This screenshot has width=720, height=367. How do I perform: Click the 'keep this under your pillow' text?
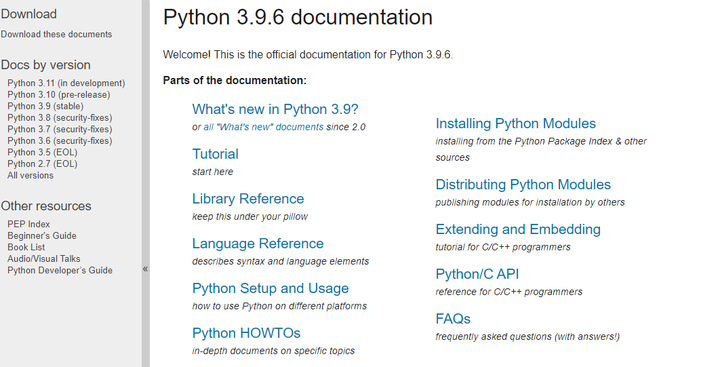[x=250, y=217]
